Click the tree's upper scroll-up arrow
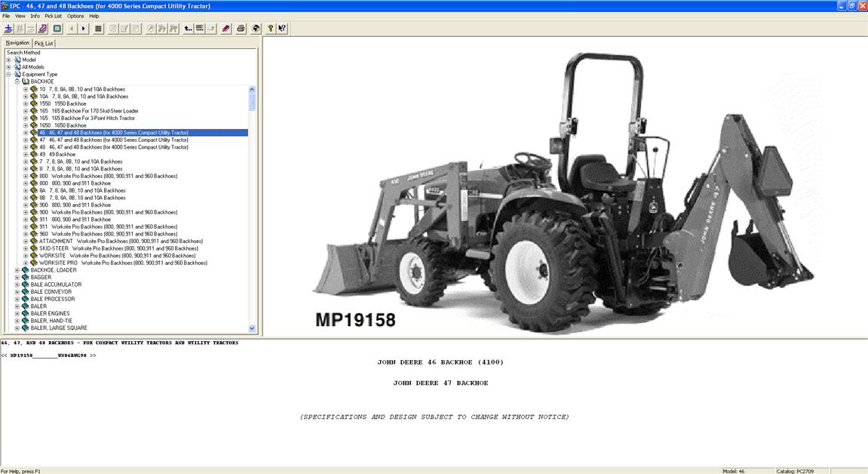The height and width of the screenshot is (474, 868). [x=252, y=89]
